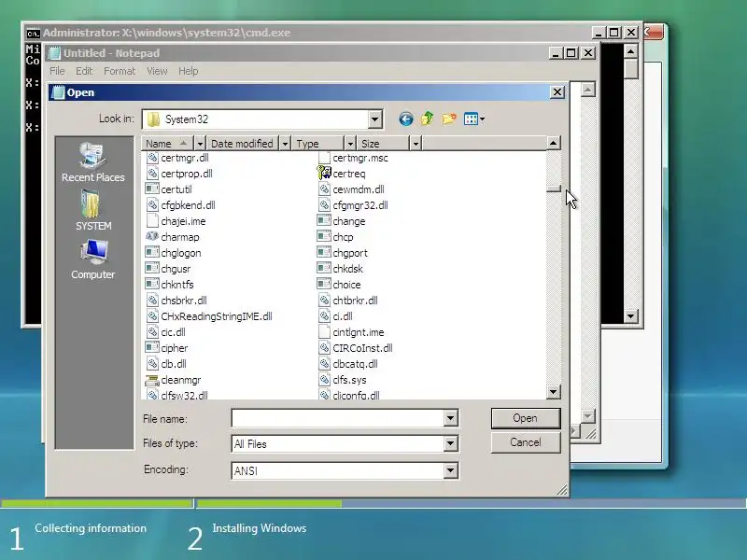Select Computer in the places sidebar
This screenshot has width=747, height=560.
[92, 259]
